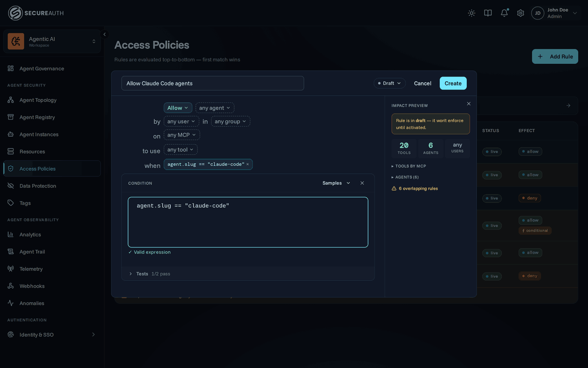The height and width of the screenshot is (368, 588).
Task: Click the 6 Agents stat tile
Action: pyautogui.click(x=431, y=148)
